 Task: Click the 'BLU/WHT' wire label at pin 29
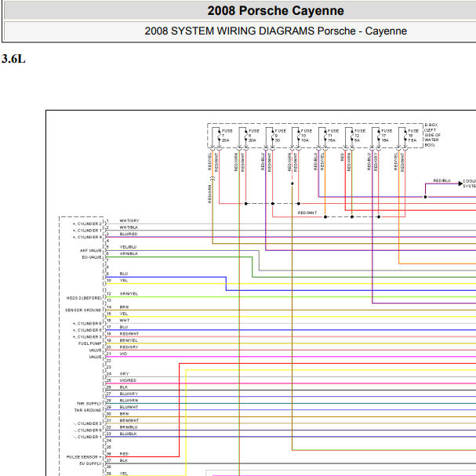[129, 408]
